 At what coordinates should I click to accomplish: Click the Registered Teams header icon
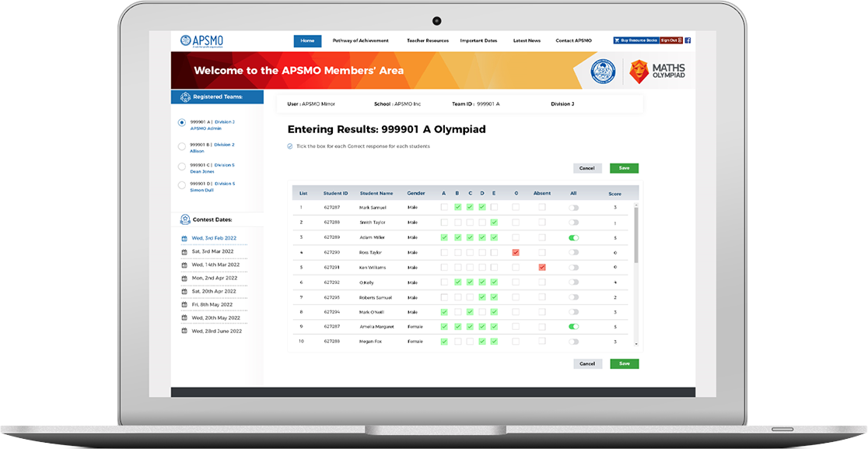pos(185,96)
